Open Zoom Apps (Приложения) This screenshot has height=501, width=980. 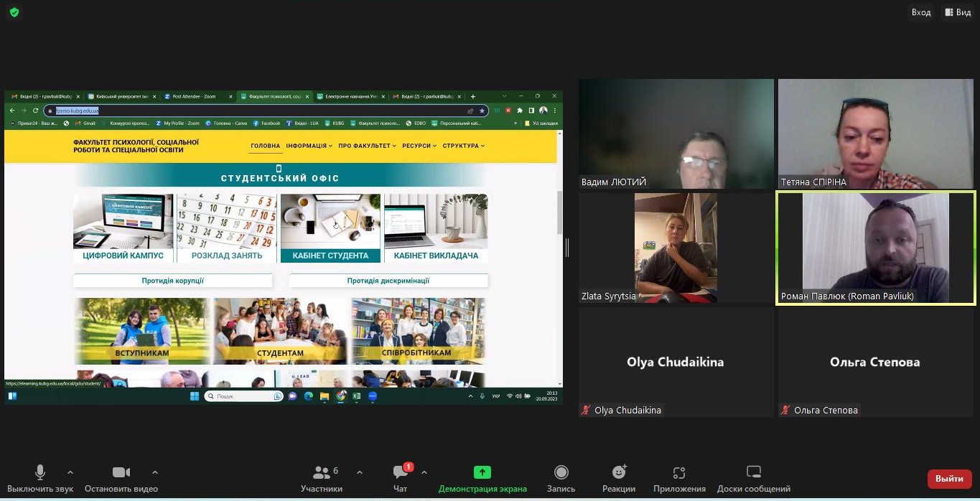click(x=679, y=478)
